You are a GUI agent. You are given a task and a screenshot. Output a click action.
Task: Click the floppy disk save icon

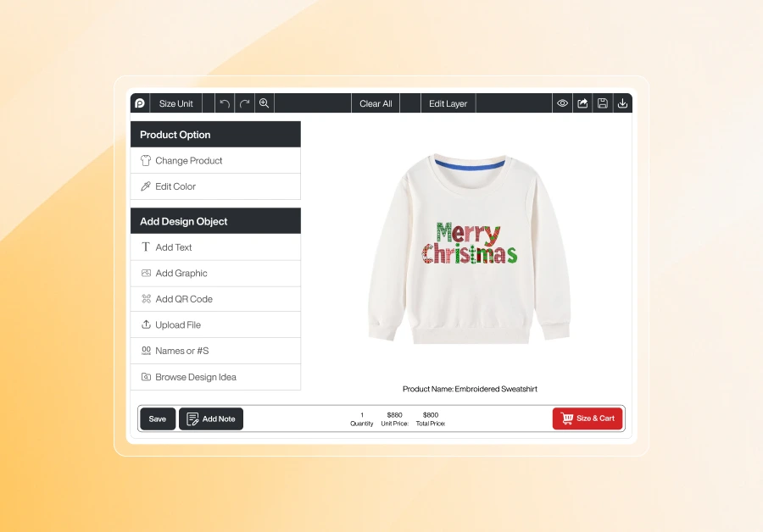(x=603, y=103)
